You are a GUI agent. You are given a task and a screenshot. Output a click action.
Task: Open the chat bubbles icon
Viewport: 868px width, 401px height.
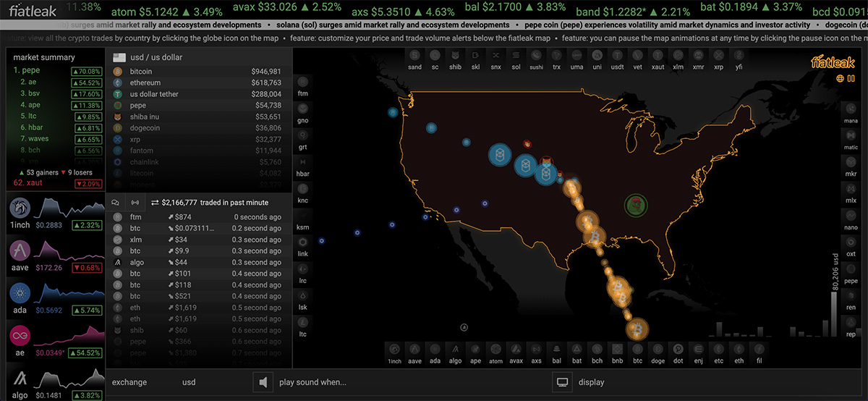pyautogui.click(x=115, y=203)
